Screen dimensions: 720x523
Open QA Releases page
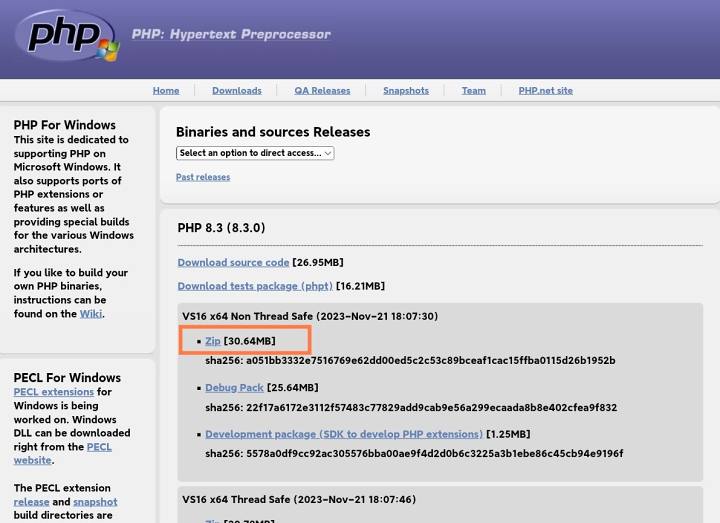322,90
